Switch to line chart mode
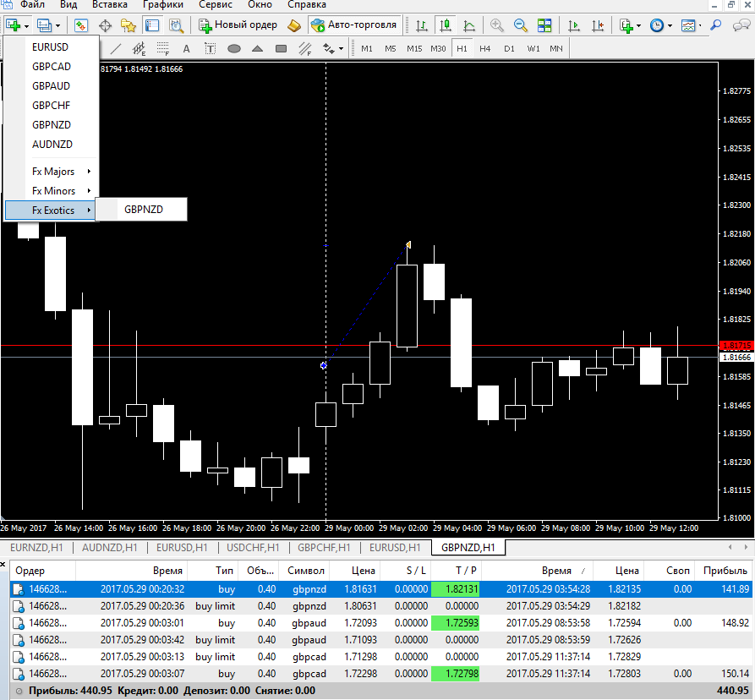Image resolution: width=755 pixels, height=700 pixels. [469, 25]
